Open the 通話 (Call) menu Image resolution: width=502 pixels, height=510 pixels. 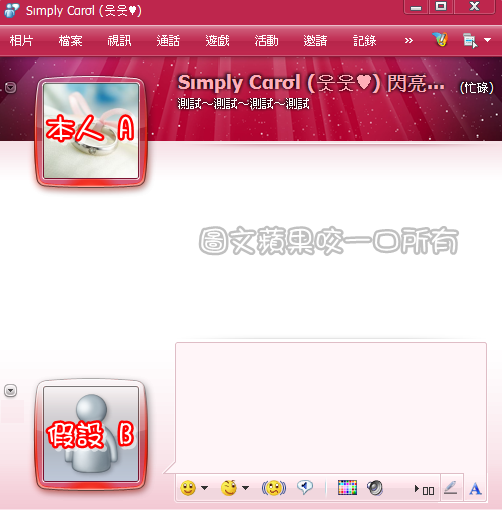click(168, 41)
